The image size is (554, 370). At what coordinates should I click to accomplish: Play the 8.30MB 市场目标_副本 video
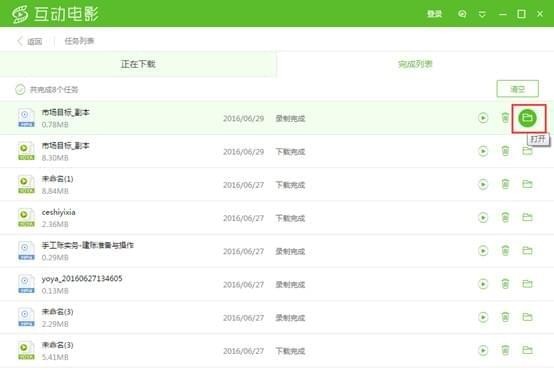(483, 151)
